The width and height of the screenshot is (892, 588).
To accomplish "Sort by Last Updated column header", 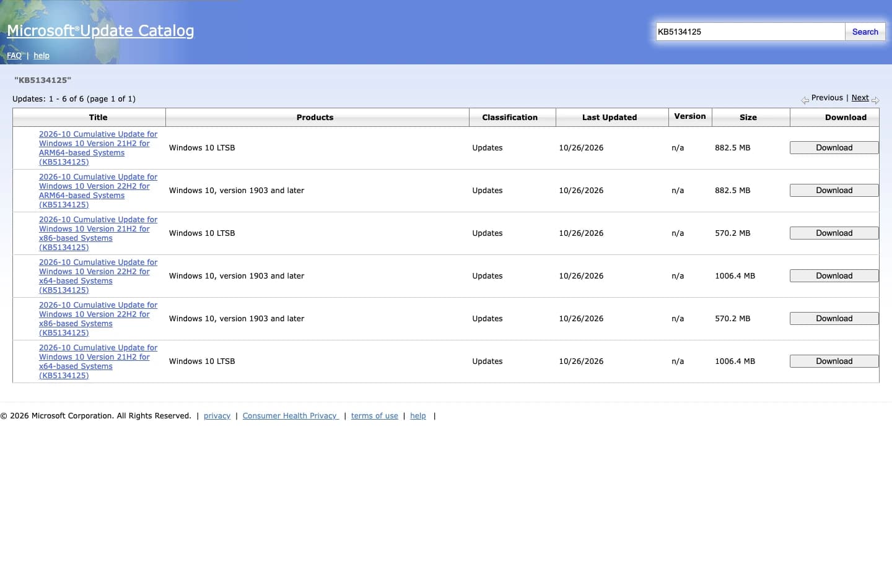I will [610, 118].
